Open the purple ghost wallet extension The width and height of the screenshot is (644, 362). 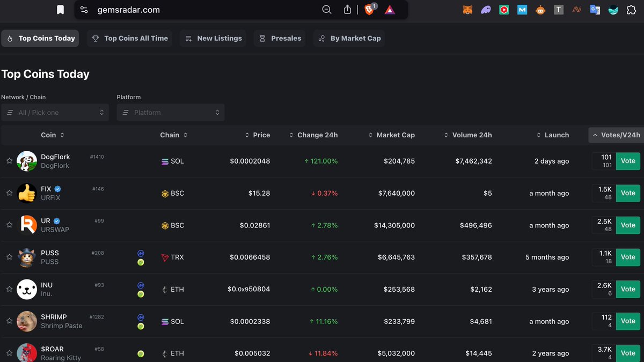click(x=486, y=10)
